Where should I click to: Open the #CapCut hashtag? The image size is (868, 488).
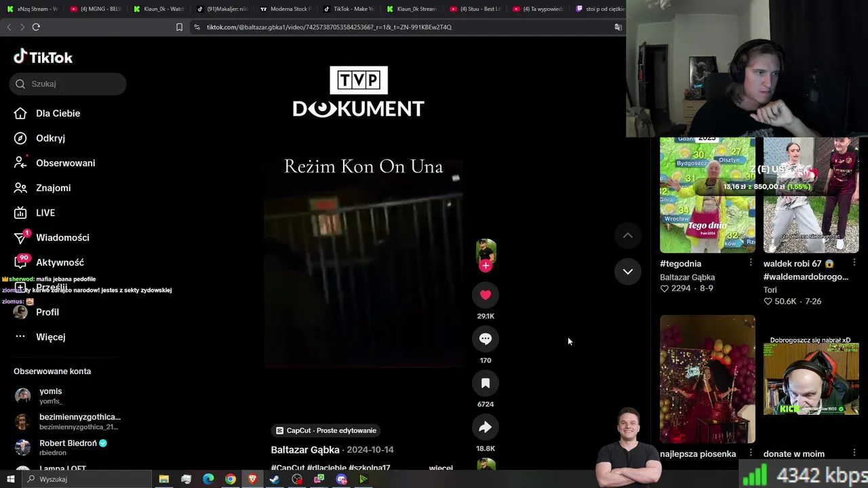click(x=288, y=468)
